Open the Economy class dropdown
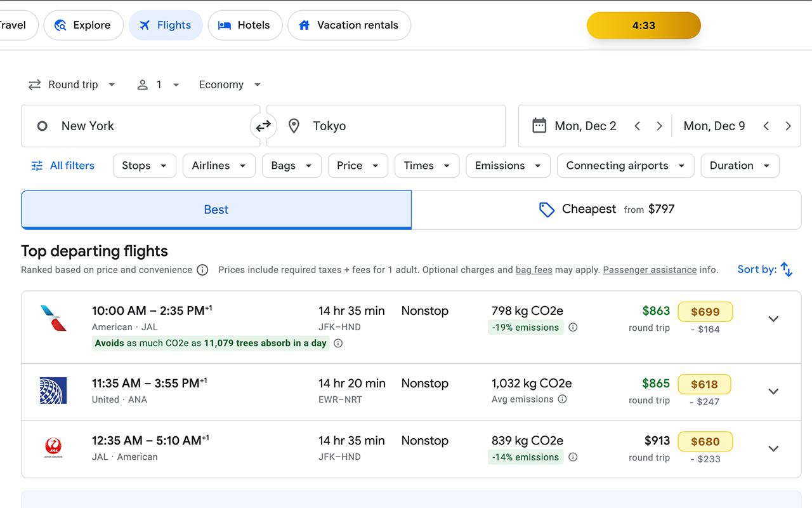Screen dimensions: 812x508 (230, 84)
